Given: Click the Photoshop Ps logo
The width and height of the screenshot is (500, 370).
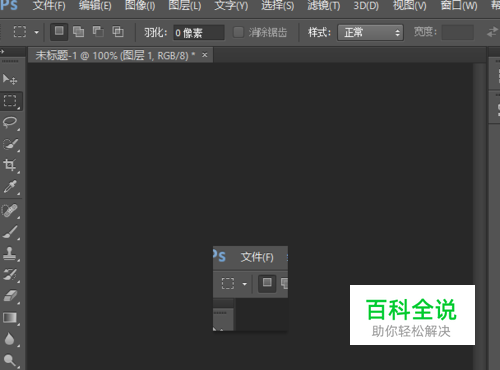Looking at the screenshot, I should [9, 5].
